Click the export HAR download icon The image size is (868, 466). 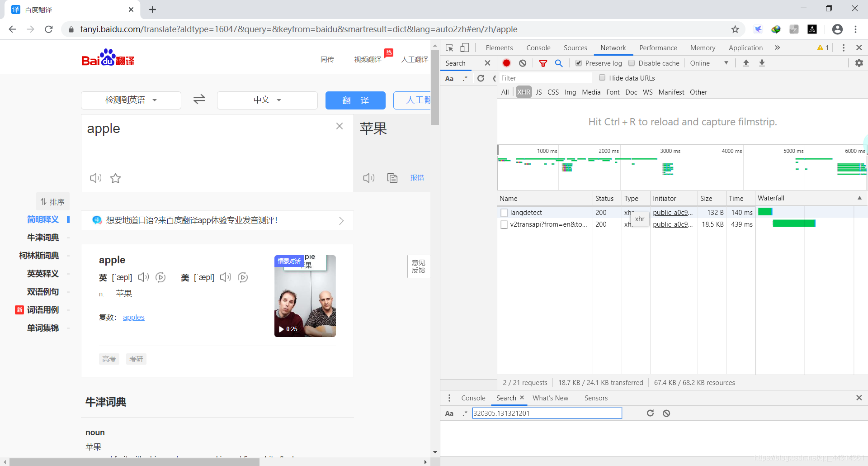pos(762,63)
